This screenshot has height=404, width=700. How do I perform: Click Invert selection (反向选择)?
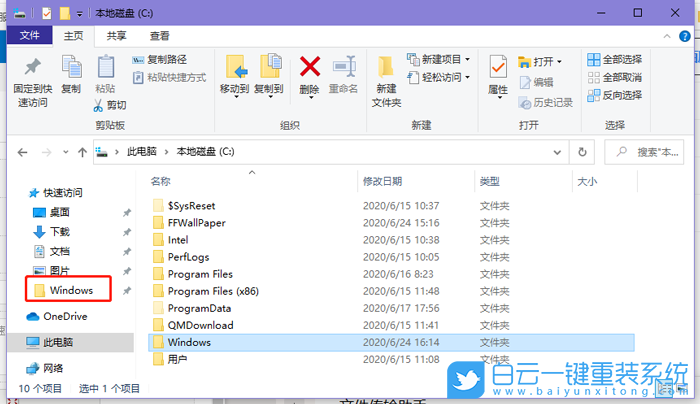tap(614, 95)
